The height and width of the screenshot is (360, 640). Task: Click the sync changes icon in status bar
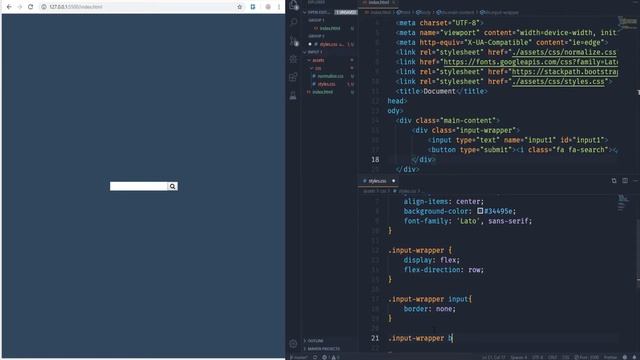(x=315, y=357)
